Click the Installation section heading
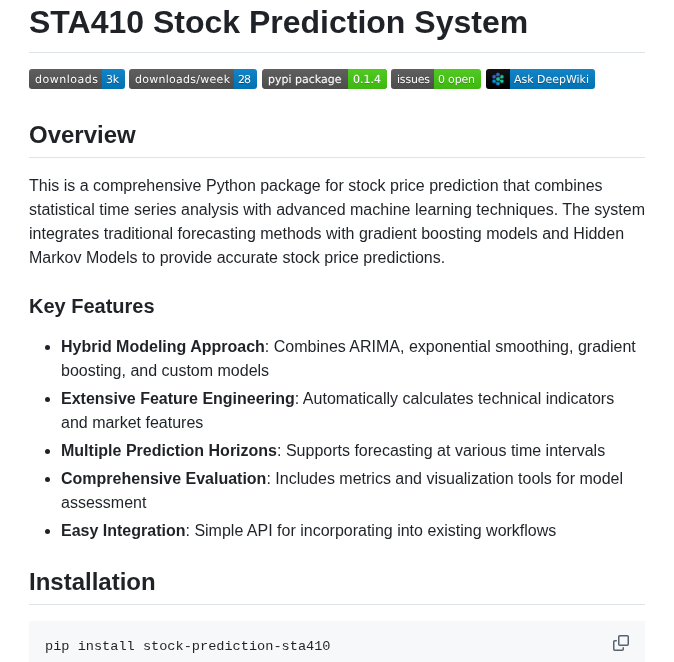This screenshot has height=662, width=674. tap(92, 582)
